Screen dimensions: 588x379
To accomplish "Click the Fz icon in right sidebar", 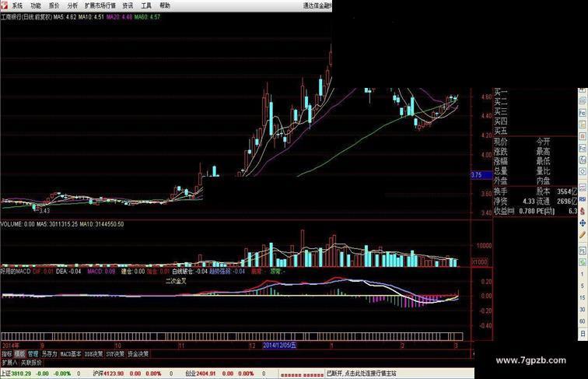I will tap(583, 148).
